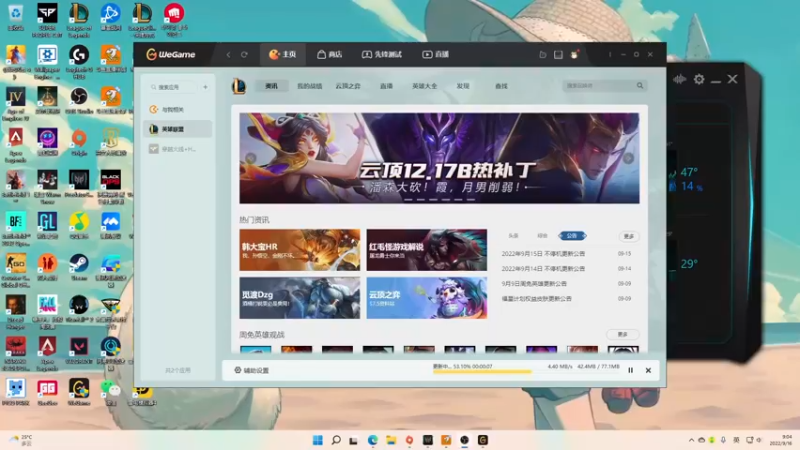800x450 pixels.
Task: Open the 2022年9月15日 不停机更新公告 entry
Action: tap(543, 254)
